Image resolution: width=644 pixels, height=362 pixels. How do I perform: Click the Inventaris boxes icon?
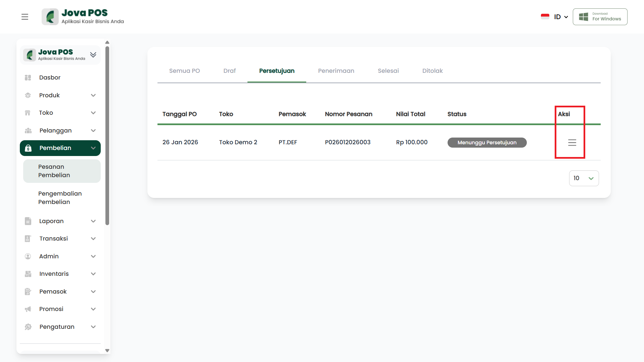(28, 274)
